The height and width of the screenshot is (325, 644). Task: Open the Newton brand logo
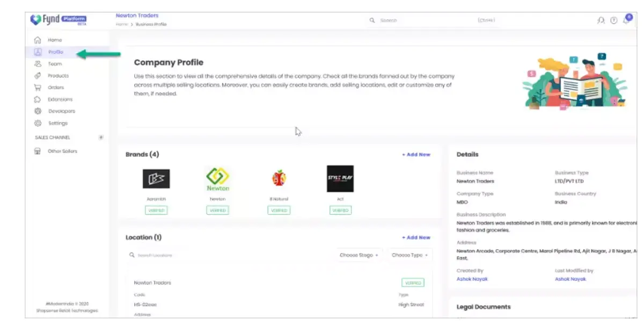pos(217,179)
